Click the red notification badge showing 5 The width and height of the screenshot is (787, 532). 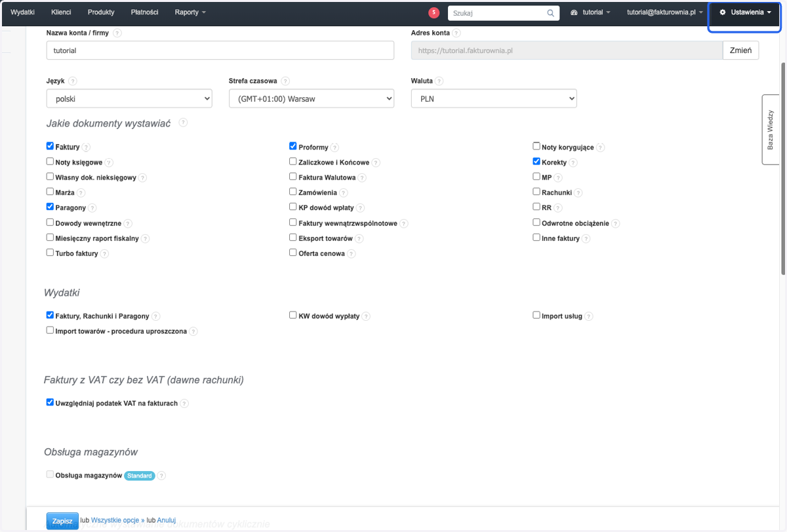[434, 12]
